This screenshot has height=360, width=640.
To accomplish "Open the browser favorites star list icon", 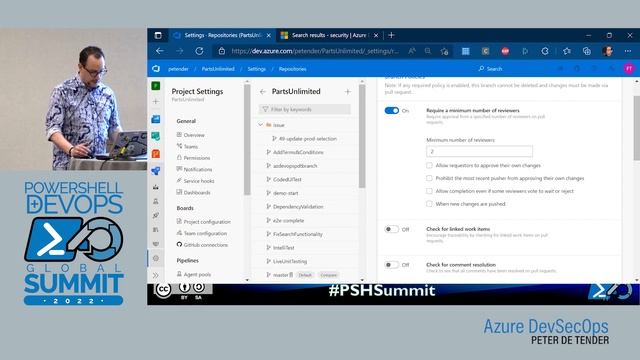I will pyautogui.click(x=567, y=51).
